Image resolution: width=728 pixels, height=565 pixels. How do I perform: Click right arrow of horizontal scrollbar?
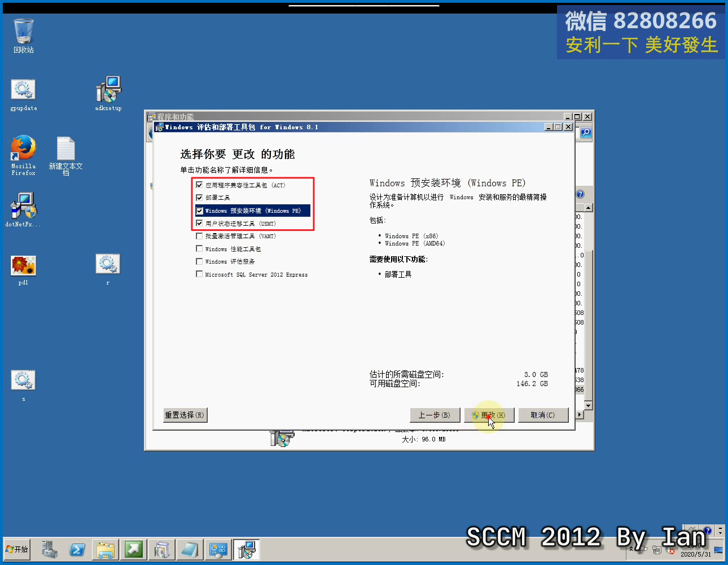pyautogui.click(x=580, y=415)
